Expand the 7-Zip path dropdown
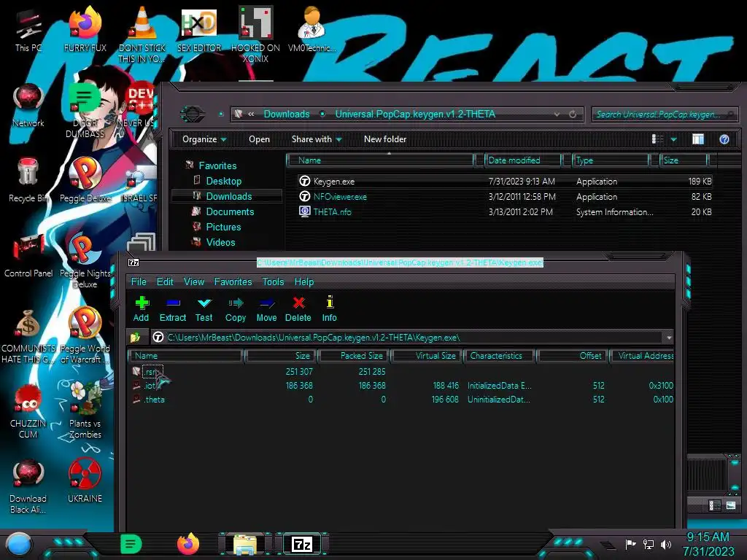The width and height of the screenshot is (747, 560). tap(668, 337)
